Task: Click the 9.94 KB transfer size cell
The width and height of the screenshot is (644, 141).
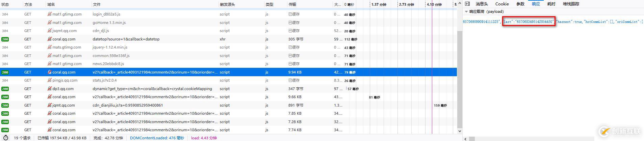Action: pos(295,72)
